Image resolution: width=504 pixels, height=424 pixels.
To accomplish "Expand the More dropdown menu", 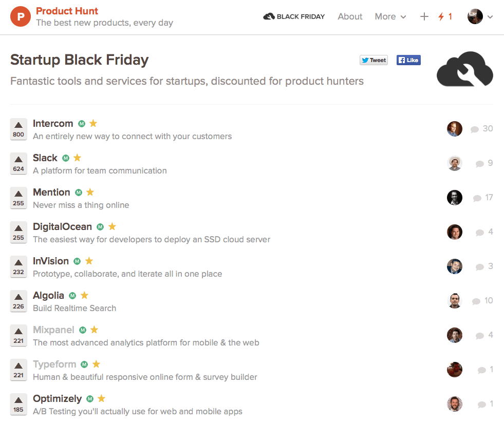I will point(390,16).
